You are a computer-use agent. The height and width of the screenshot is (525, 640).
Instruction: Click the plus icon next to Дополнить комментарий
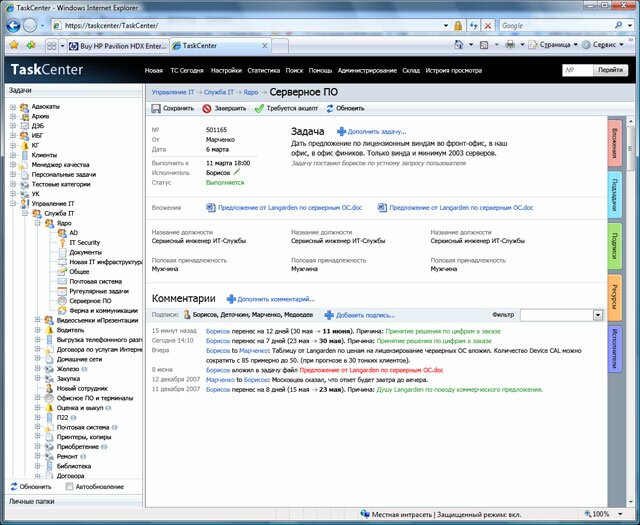tap(231, 299)
